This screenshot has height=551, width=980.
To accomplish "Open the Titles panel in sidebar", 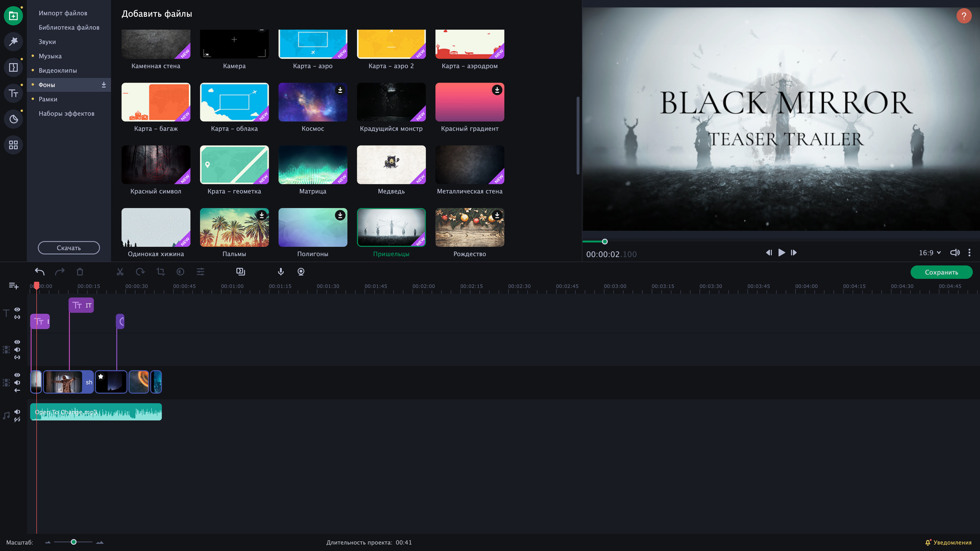I will click(13, 93).
